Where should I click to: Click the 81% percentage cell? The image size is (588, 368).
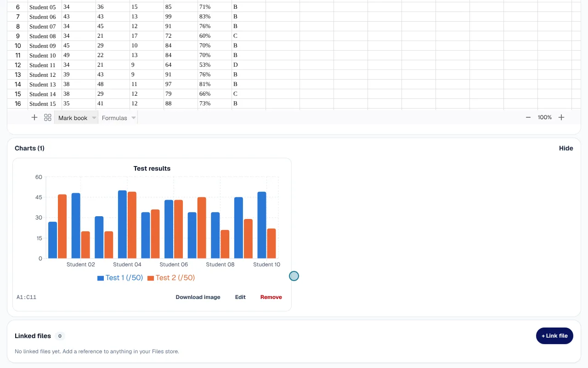(215, 84)
